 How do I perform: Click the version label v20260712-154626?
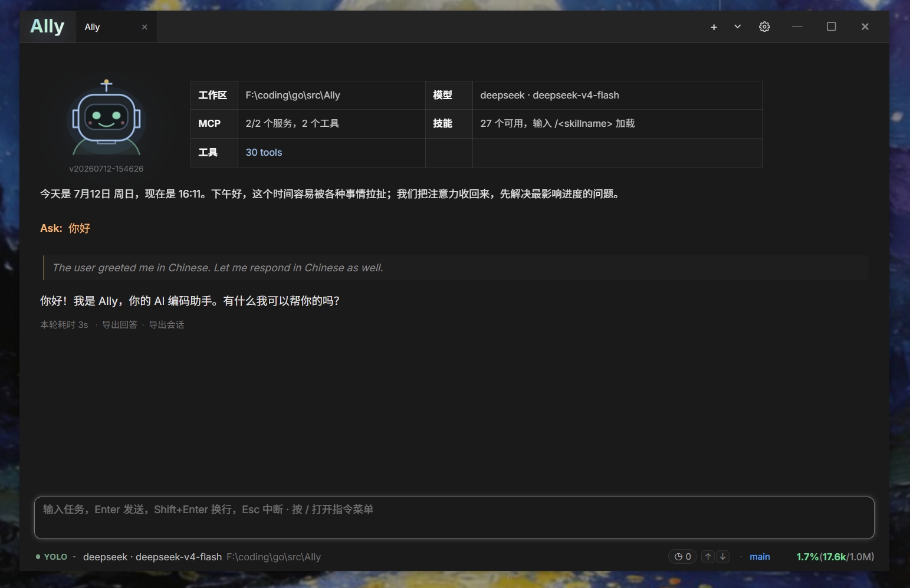pyautogui.click(x=106, y=169)
